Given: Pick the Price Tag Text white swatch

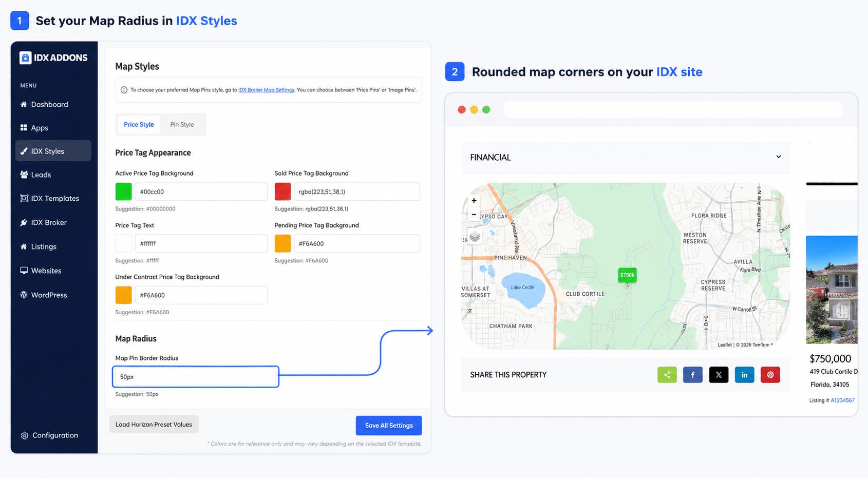Looking at the screenshot, I should [x=123, y=243].
